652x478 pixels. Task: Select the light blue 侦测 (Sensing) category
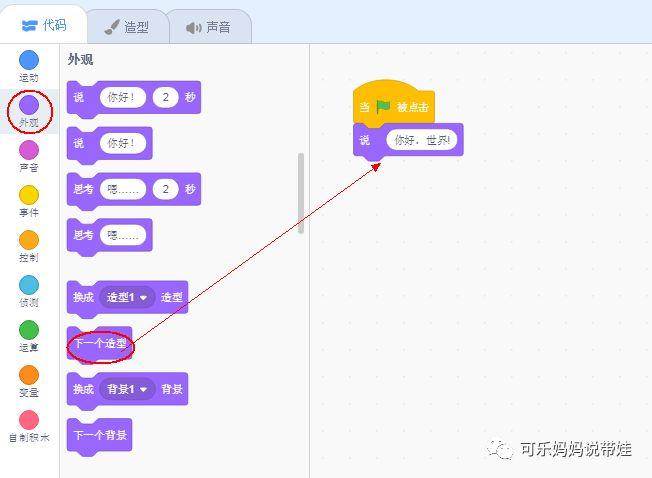click(29, 291)
